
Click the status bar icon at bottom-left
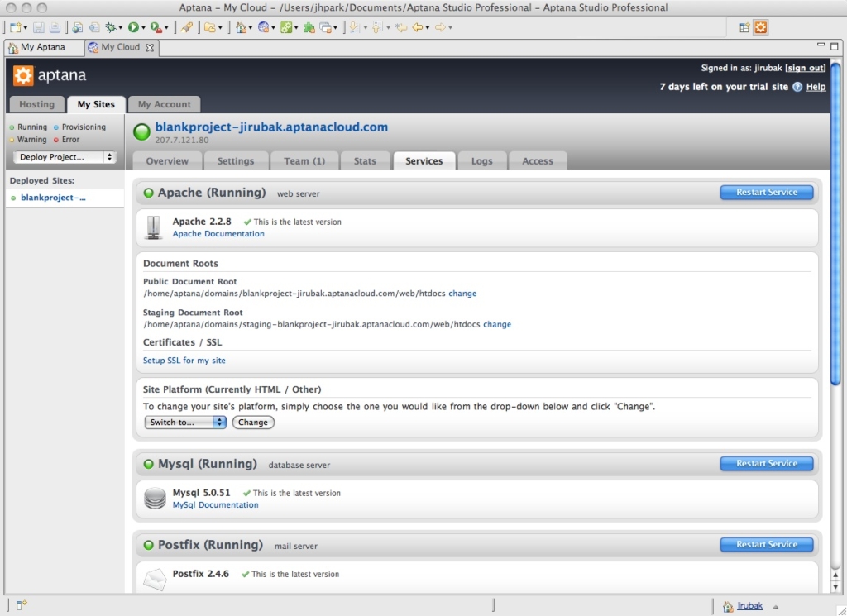[22, 605]
